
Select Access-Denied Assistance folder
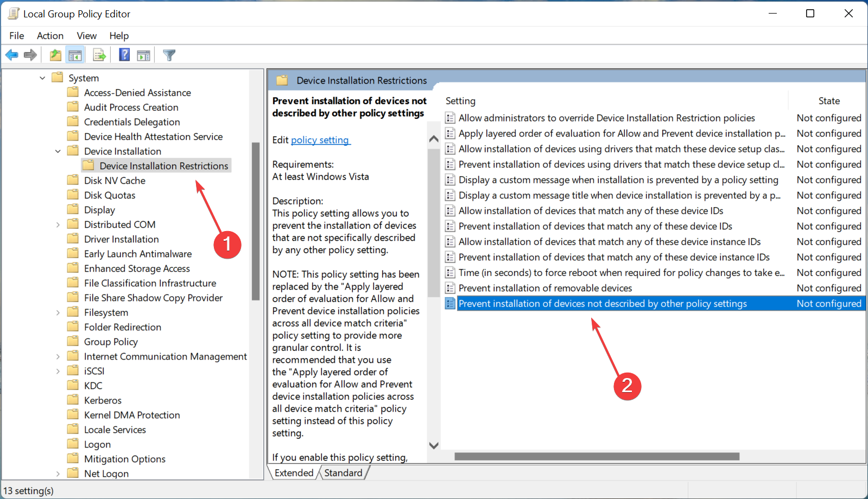137,92
